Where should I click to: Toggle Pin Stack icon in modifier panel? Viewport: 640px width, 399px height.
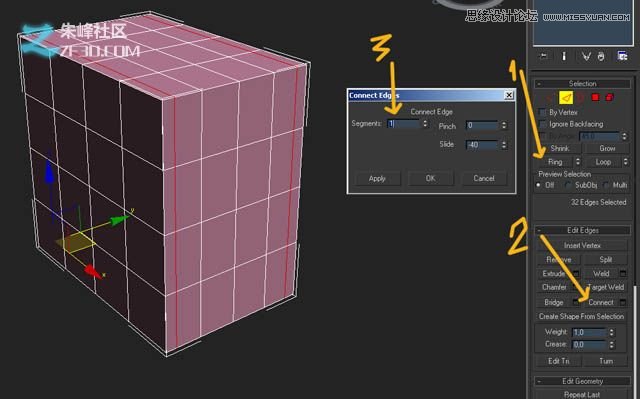click(x=543, y=56)
